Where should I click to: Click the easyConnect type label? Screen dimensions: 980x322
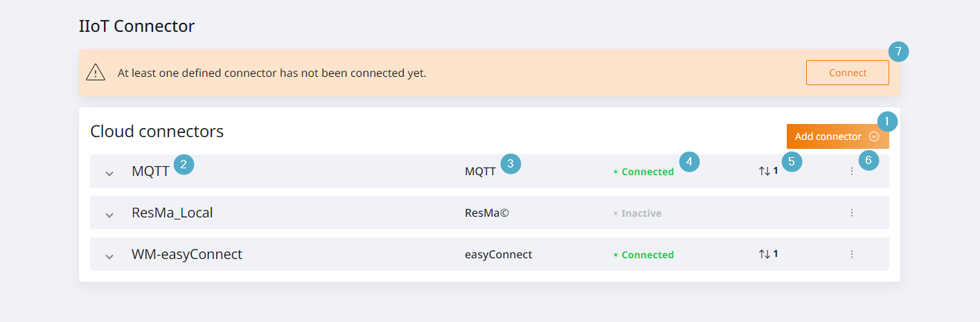click(499, 255)
